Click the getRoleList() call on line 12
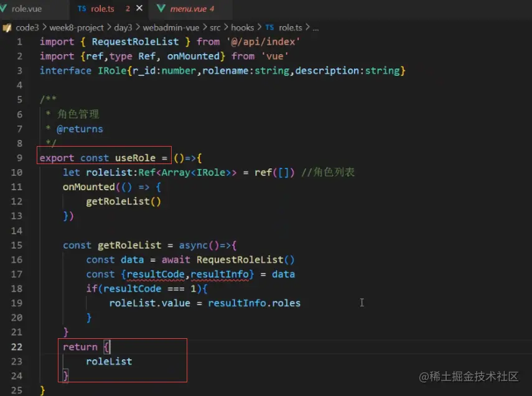This screenshot has height=396, width=532. (123, 201)
